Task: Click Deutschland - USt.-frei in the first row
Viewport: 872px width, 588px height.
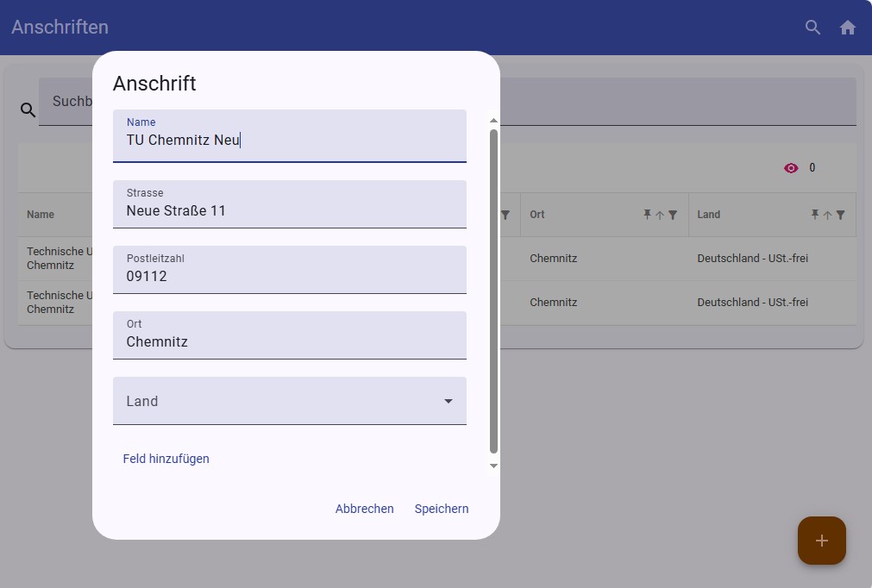Action: click(752, 259)
